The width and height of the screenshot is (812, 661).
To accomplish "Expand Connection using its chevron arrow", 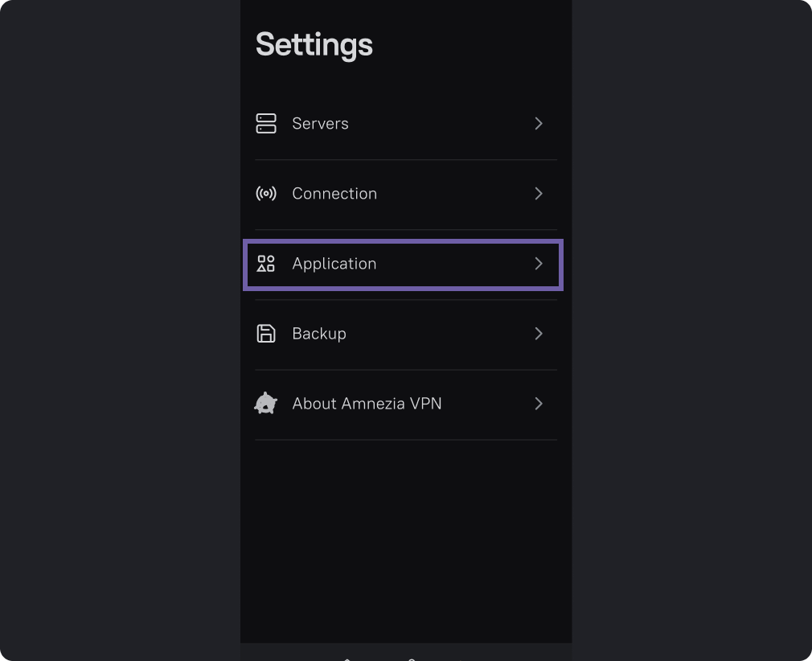I will (539, 194).
